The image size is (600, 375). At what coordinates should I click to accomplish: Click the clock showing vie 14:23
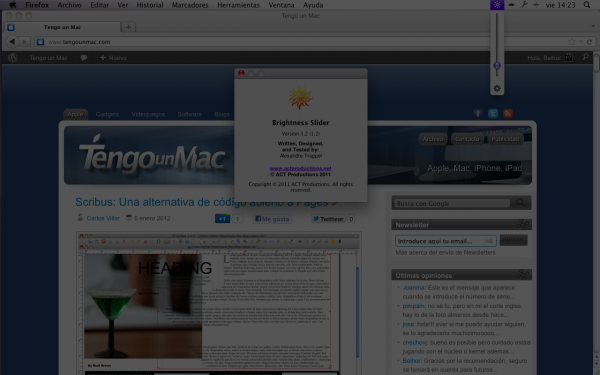click(x=560, y=5)
